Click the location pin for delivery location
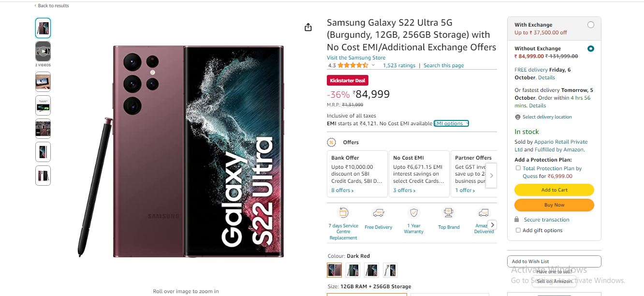The height and width of the screenshot is (296, 644). click(x=518, y=117)
